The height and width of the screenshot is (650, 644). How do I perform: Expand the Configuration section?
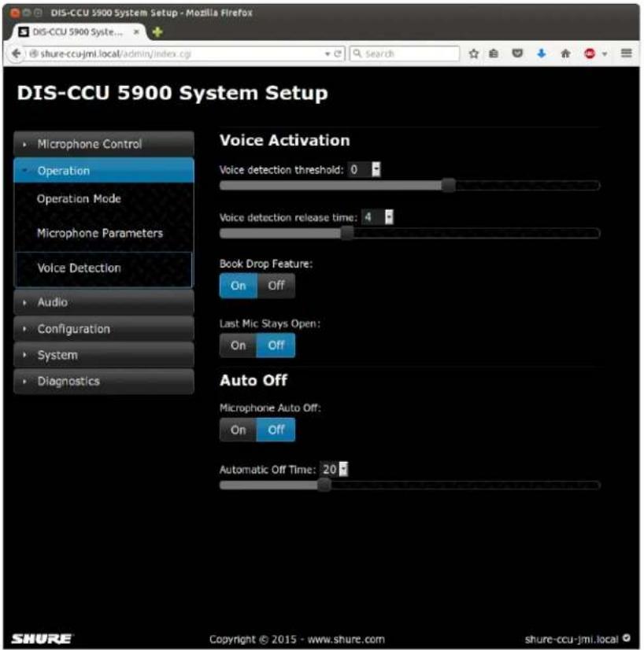click(104, 329)
